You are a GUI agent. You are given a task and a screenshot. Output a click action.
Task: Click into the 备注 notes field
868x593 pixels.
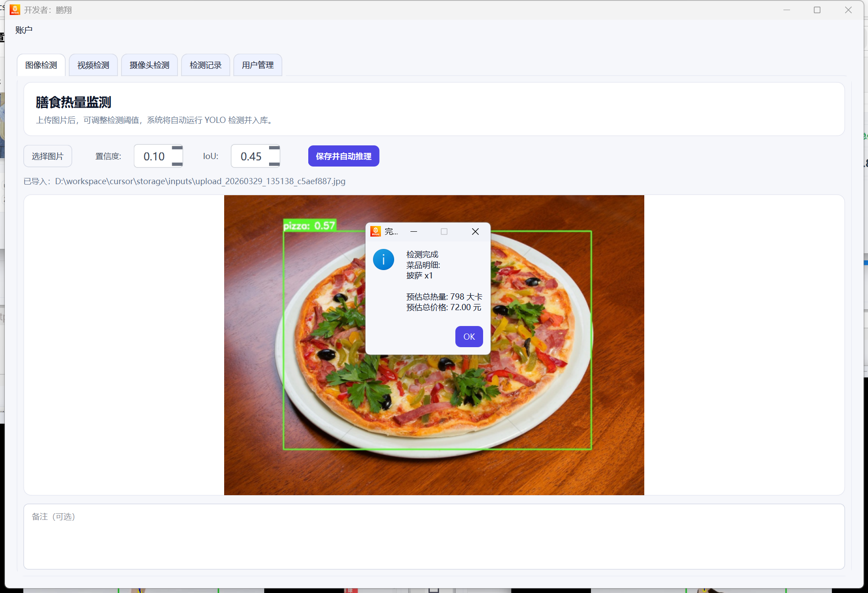coord(434,537)
